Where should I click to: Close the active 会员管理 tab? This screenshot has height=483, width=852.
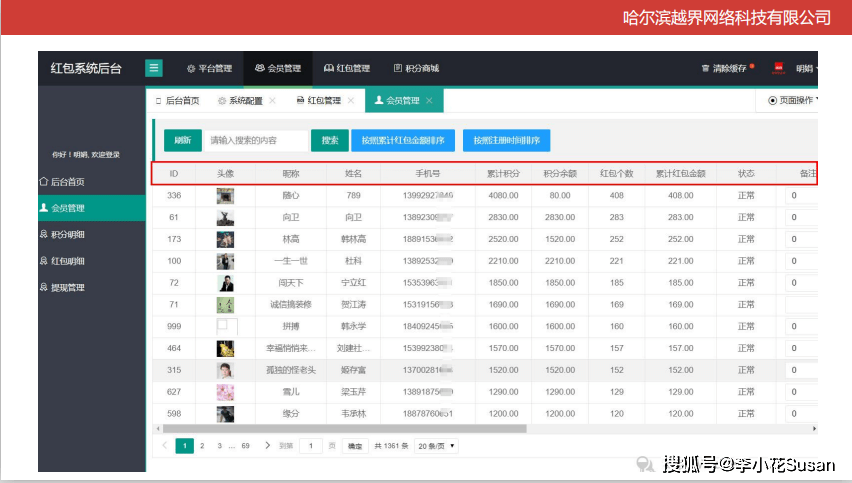[429, 101]
